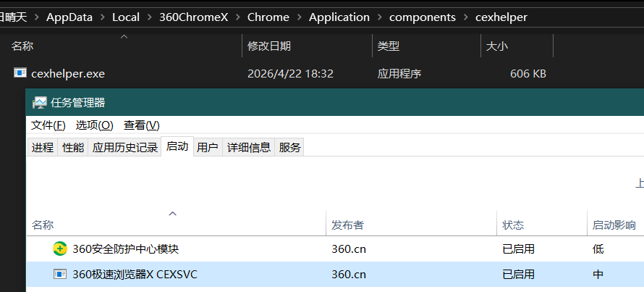Image resolution: width=644 pixels, height=292 pixels.
Task: Sort startup items by 名称 header
Action: coord(43,225)
